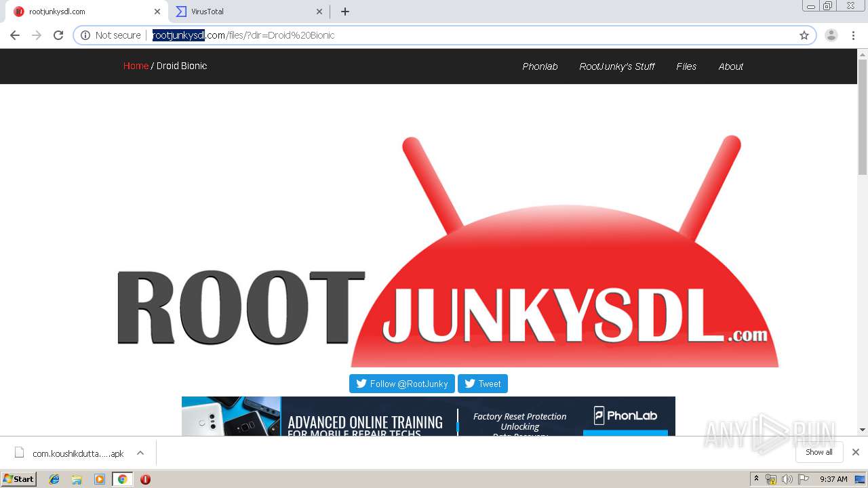Click the Show all downloads button
Image resolution: width=868 pixels, height=488 pixels.
click(819, 452)
